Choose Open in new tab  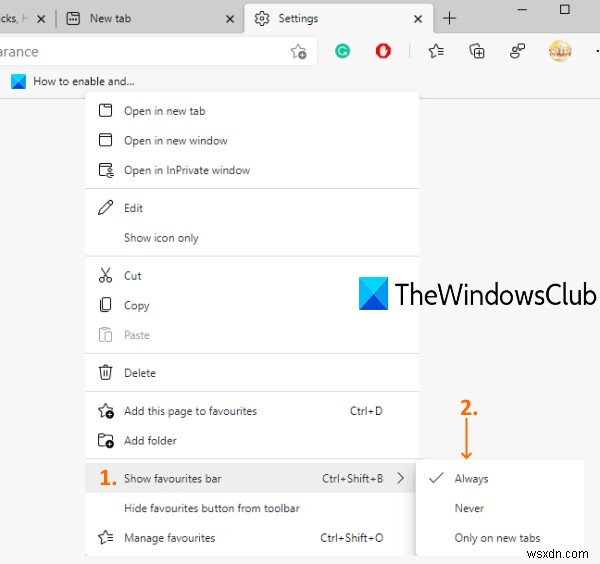252,111
